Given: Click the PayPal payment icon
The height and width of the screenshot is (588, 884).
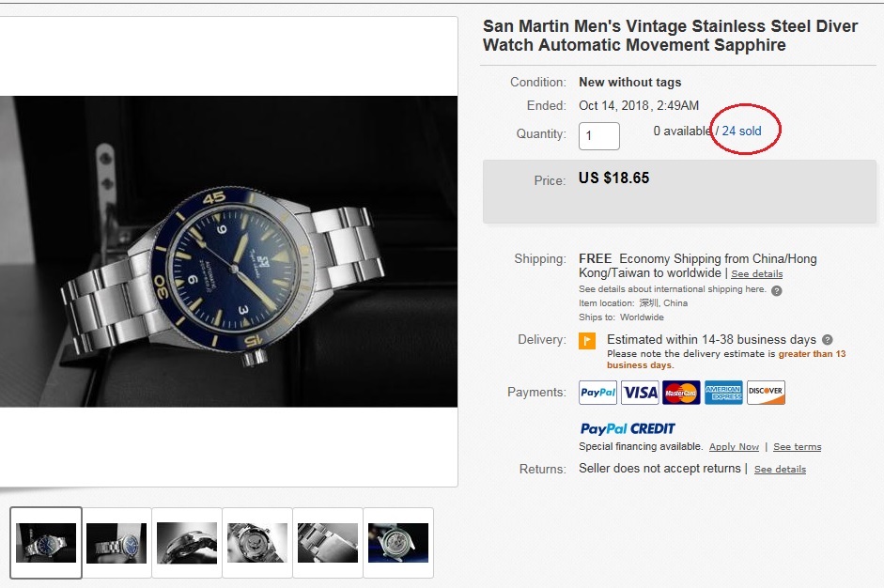Looking at the screenshot, I should (x=598, y=393).
